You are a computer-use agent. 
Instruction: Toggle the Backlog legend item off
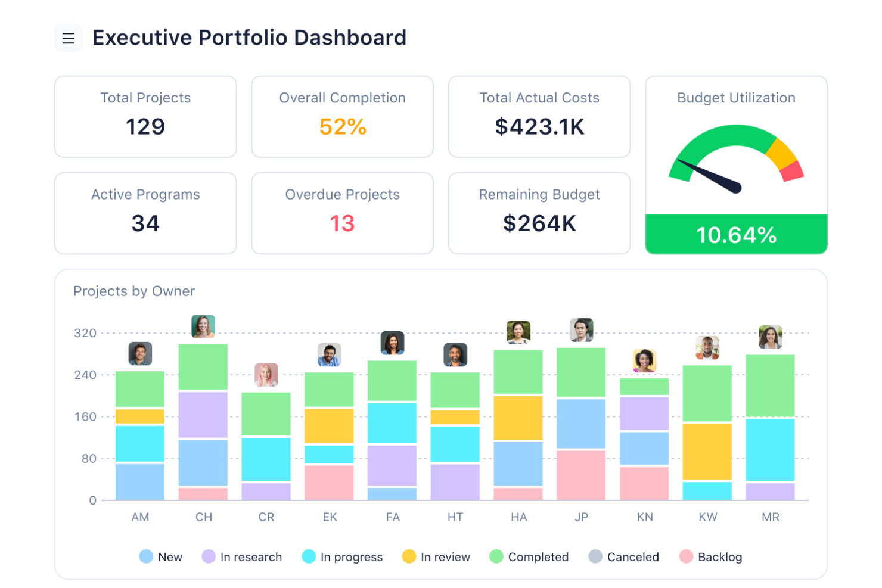click(711, 557)
